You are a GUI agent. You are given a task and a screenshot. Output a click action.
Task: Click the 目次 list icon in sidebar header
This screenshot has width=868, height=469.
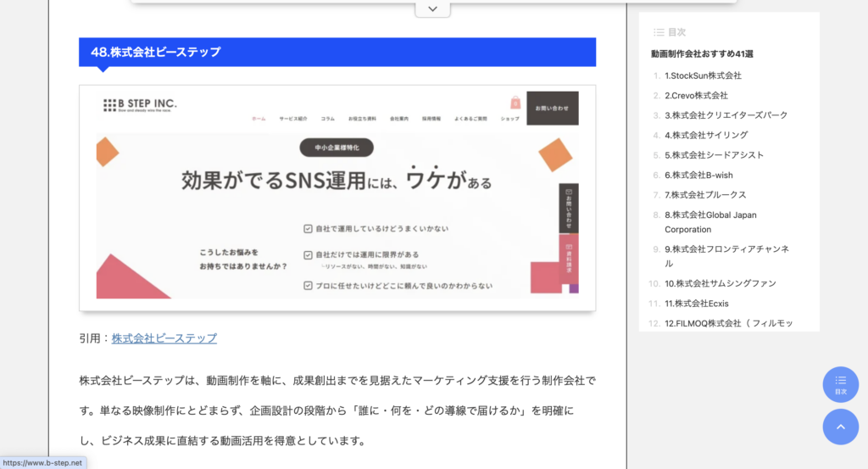pyautogui.click(x=659, y=32)
